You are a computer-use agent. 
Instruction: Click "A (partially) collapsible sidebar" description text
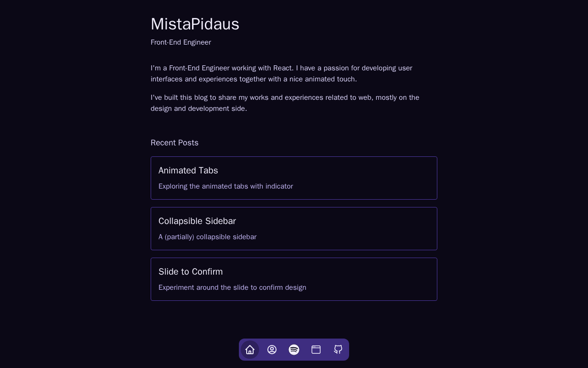coord(207,237)
